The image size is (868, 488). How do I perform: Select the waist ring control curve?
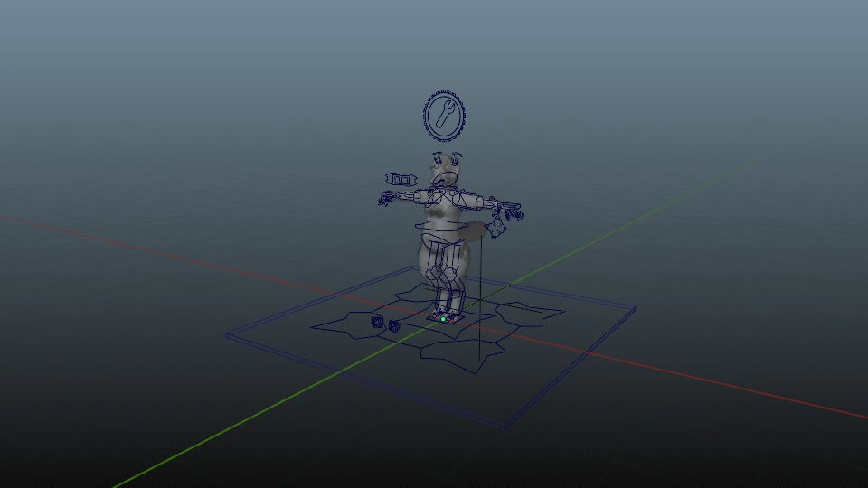(x=442, y=226)
